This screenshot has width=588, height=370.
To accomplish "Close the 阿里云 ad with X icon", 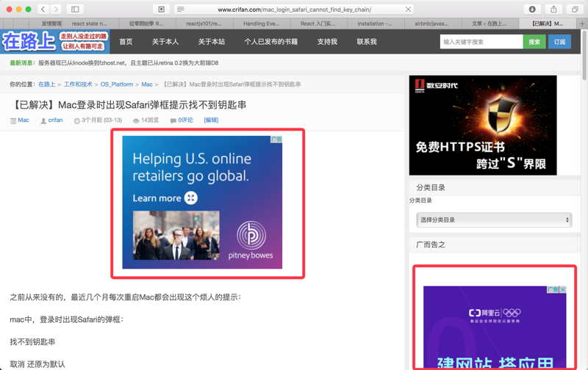I will (563, 289).
